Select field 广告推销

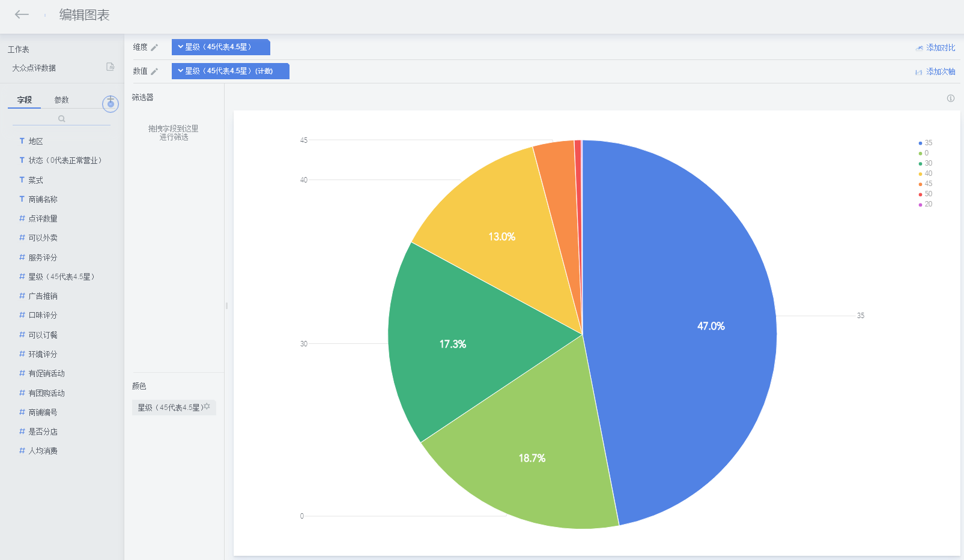(x=43, y=296)
